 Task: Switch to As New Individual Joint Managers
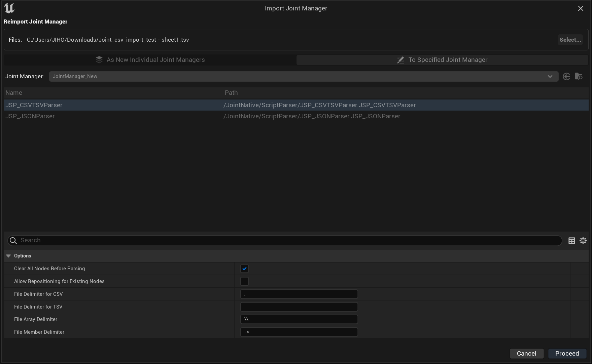[x=150, y=60]
